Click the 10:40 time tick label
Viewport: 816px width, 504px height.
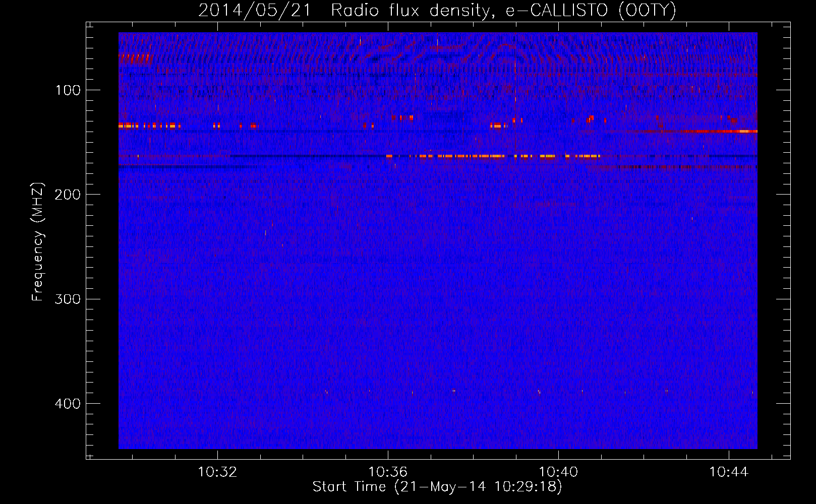pos(558,472)
